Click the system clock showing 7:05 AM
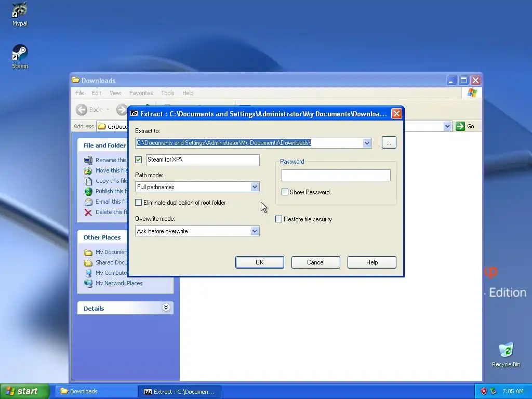This screenshot has width=532, height=399. [x=513, y=391]
